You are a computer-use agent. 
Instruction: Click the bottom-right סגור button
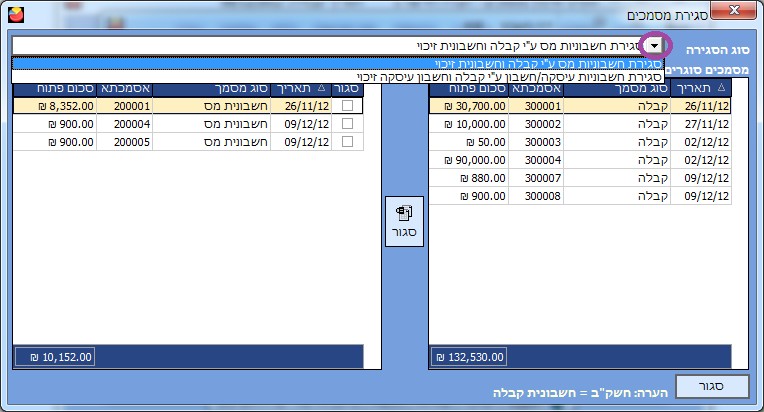pos(709,386)
